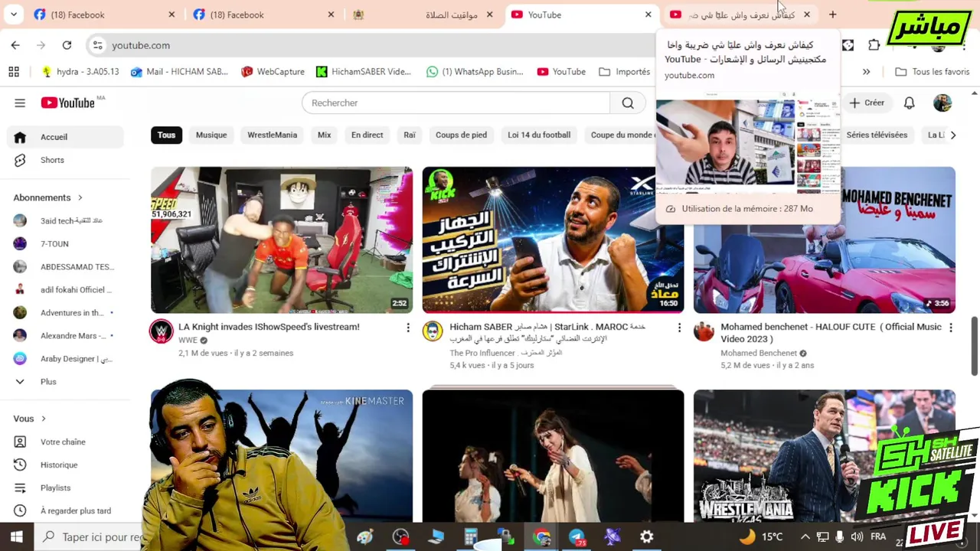Open the account avatar menu
This screenshot has width=980, height=551.
(x=942, y=103)
